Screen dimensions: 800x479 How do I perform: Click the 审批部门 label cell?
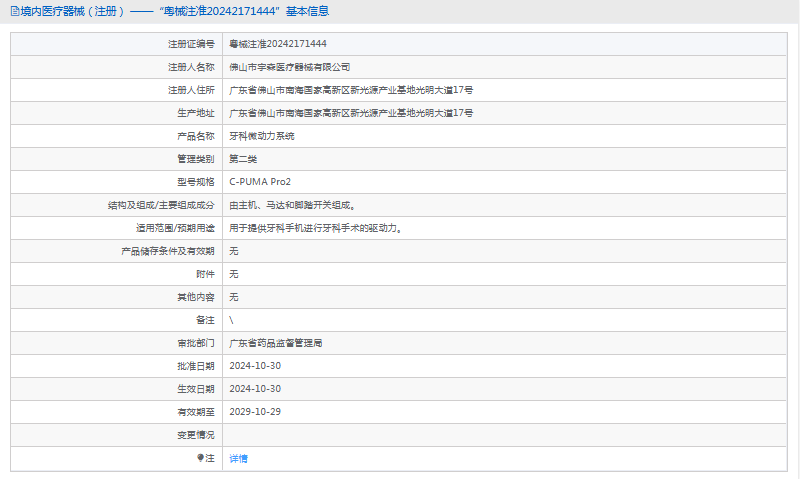tap(117, 343)
